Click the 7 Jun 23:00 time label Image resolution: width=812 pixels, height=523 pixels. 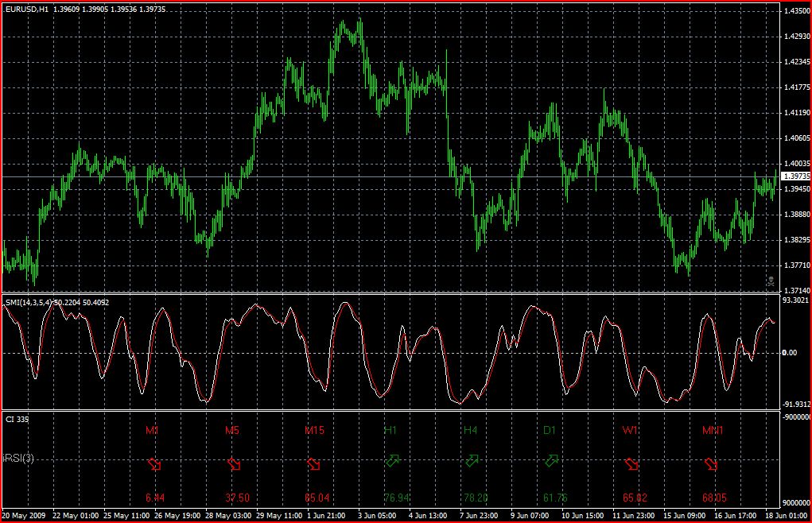pos(479,515)
